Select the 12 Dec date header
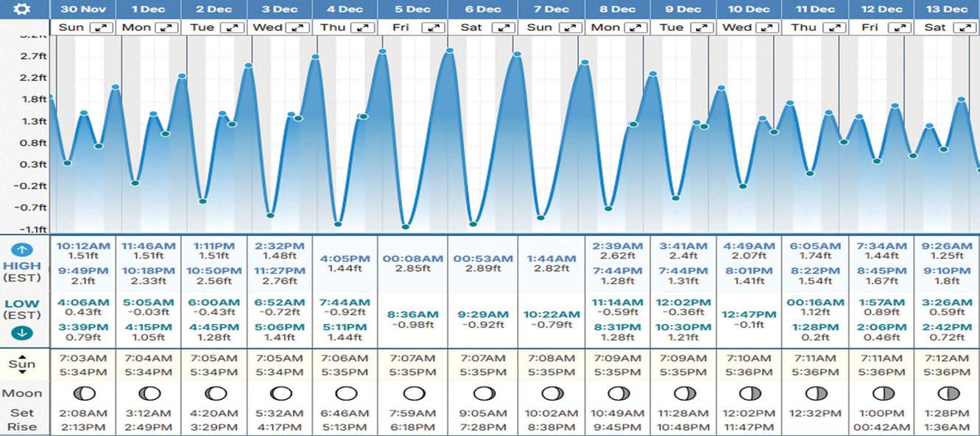980x436 pixels. (x=881, y=10)
